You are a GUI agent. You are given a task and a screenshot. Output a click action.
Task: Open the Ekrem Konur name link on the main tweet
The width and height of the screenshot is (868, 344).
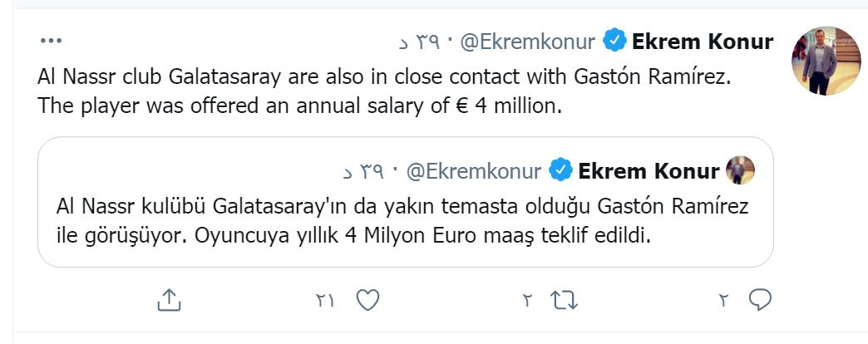click(x=703, y=41)
